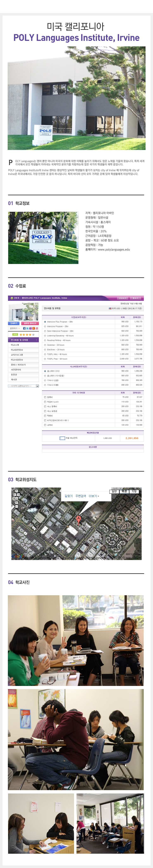The height and width of the screenshot is (868, 153).
Task: Check the 숙소 보증금 checkbox
Action: (45, 411)
